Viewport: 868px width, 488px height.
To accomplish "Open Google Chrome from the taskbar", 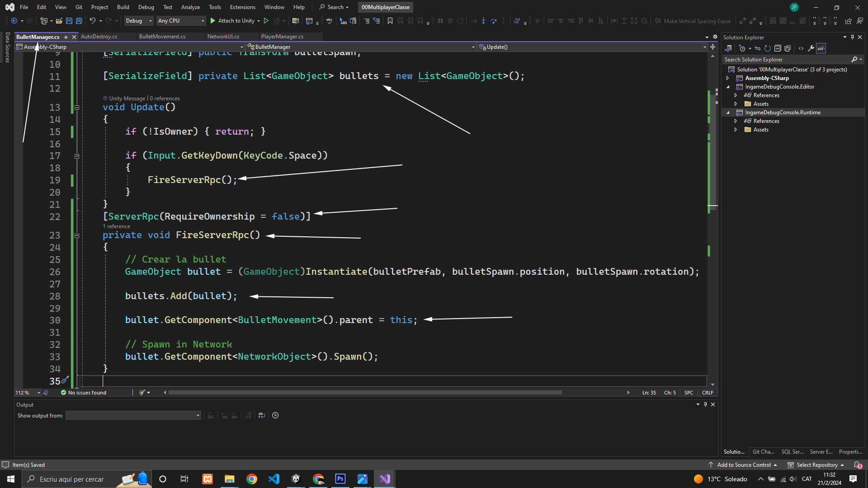I will (x=252, y=479).
